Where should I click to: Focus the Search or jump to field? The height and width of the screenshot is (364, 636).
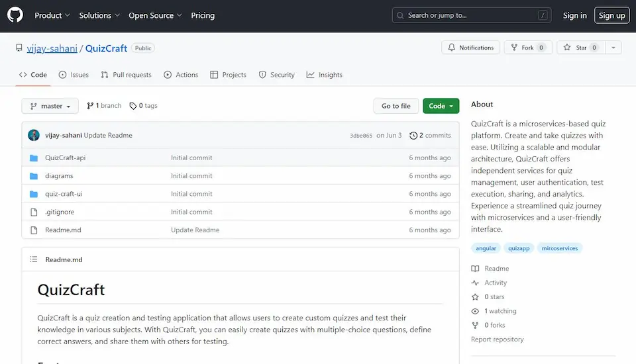pyautogui.click(x=471, y=15)
